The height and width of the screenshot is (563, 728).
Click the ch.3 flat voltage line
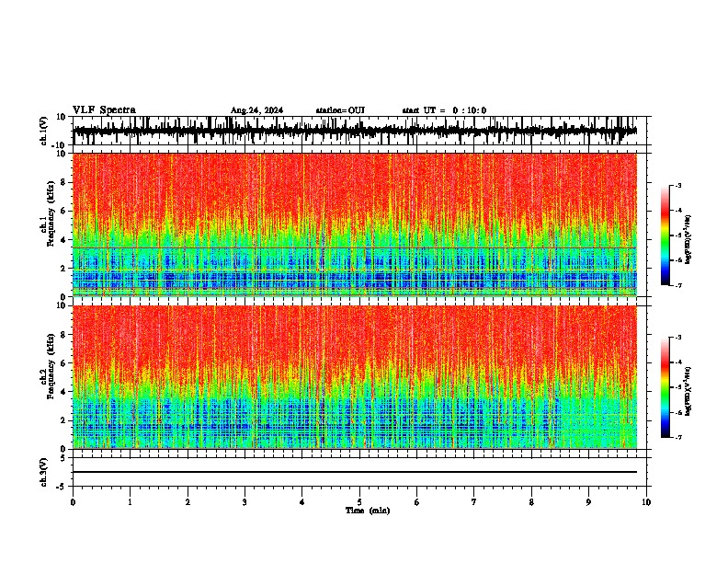[x=355, y=472]
